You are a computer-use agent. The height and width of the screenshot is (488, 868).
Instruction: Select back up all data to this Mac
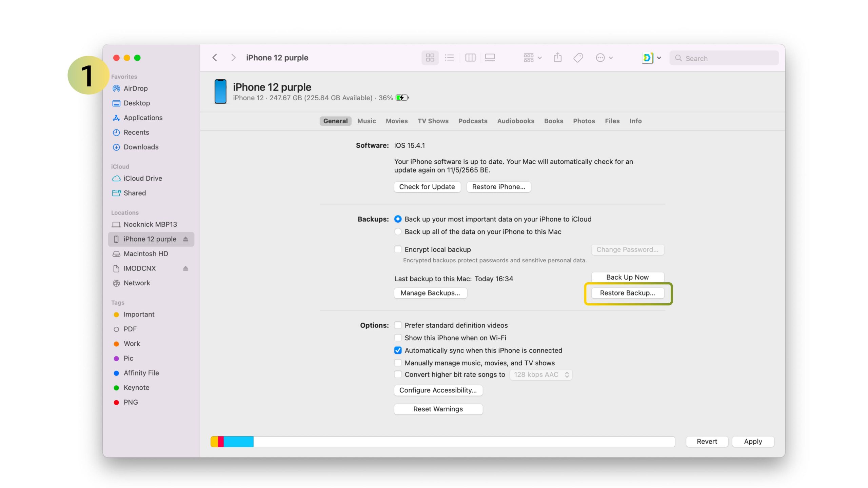coord(398,232)
